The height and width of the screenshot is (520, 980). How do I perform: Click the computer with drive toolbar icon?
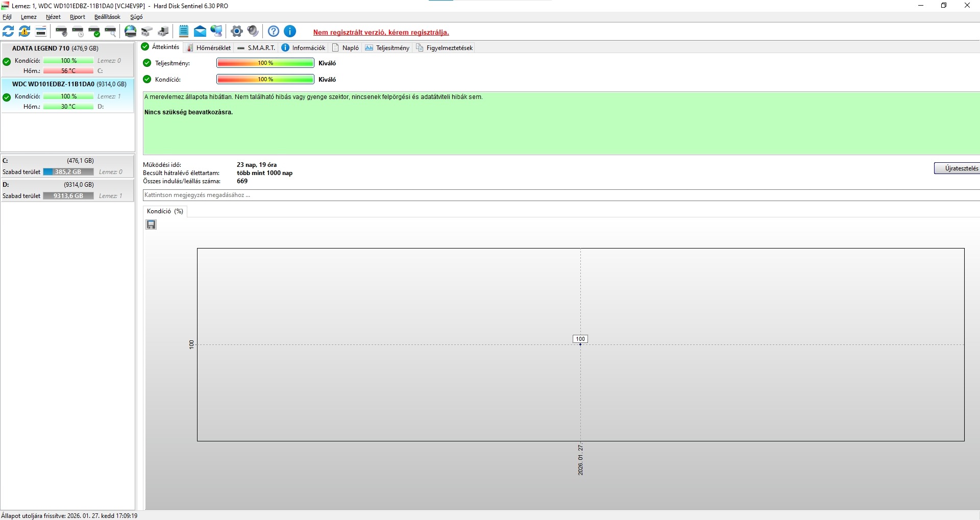point(163,32)
